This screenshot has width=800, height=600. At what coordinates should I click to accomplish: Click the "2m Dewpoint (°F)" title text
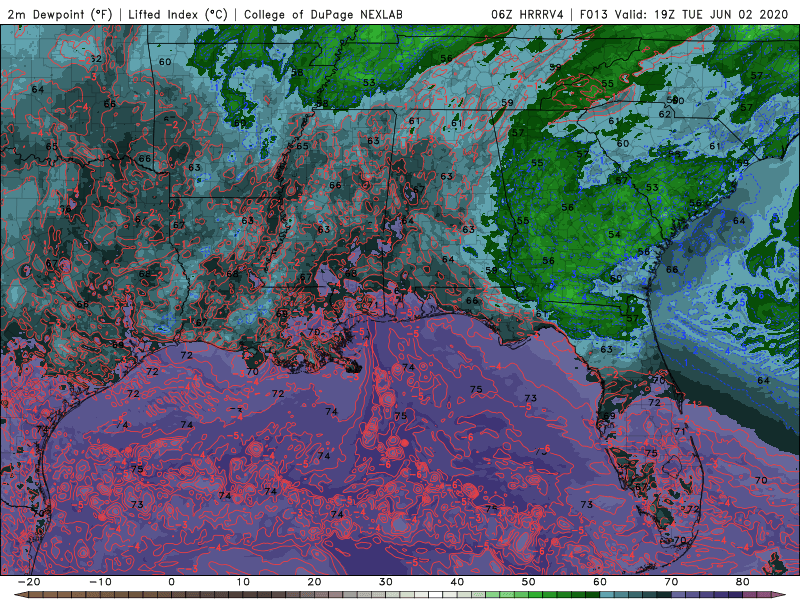pos(59,14)
